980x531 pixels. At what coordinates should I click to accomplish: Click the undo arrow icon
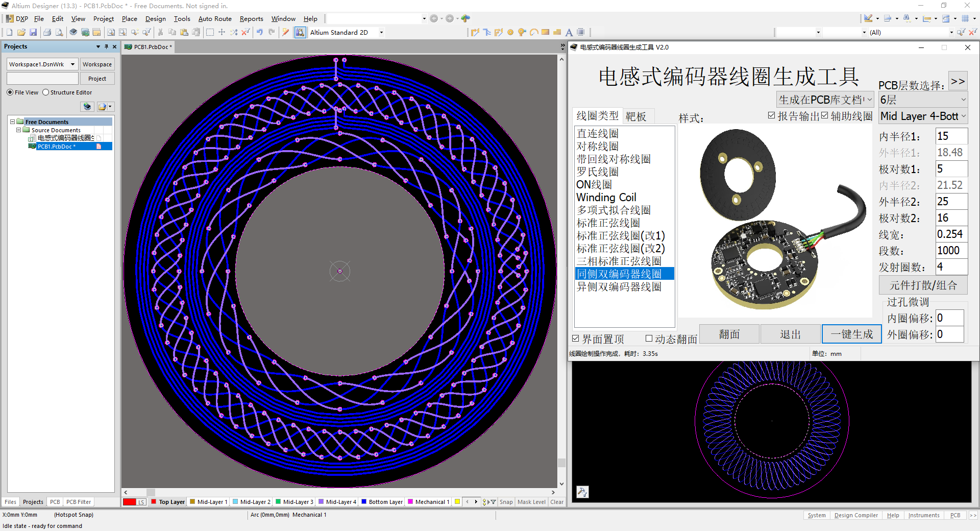(x=260, y=32)
